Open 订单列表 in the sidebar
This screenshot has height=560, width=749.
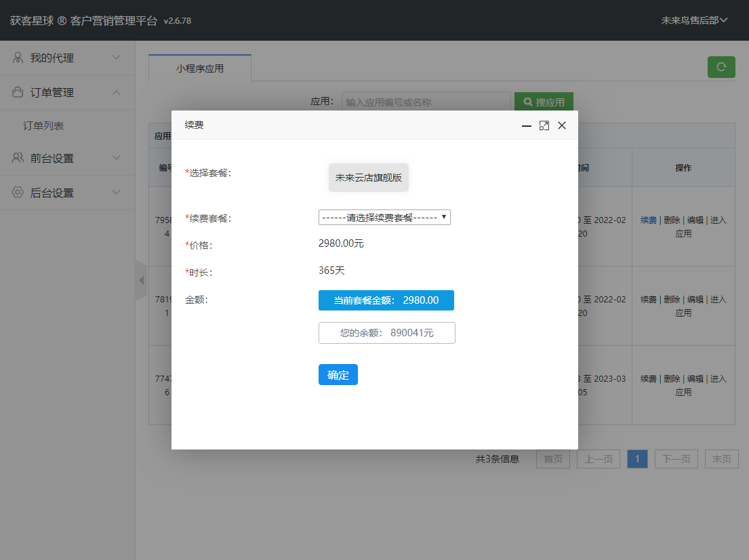point(43,126)
